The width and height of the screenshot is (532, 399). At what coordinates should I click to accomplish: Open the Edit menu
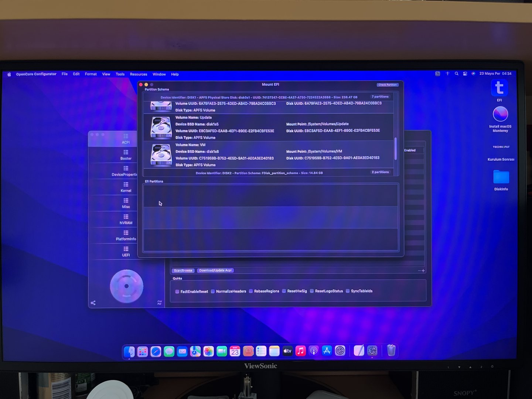click(76, 74)
